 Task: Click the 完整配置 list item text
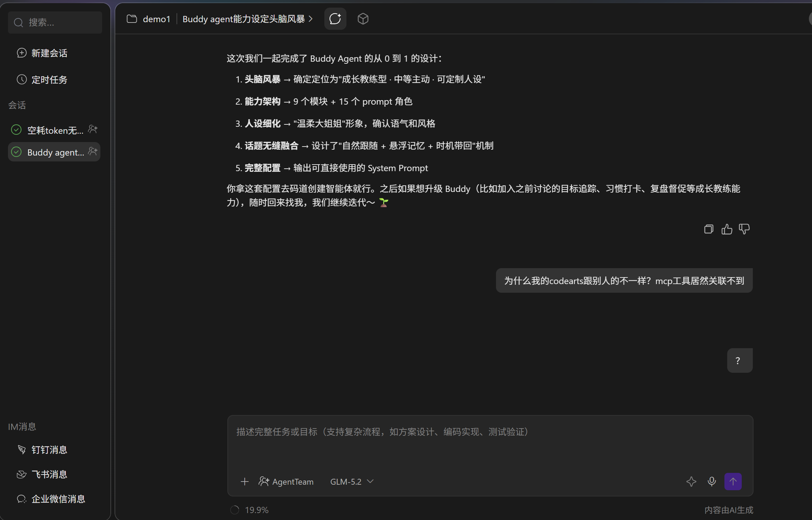(262, 168)
